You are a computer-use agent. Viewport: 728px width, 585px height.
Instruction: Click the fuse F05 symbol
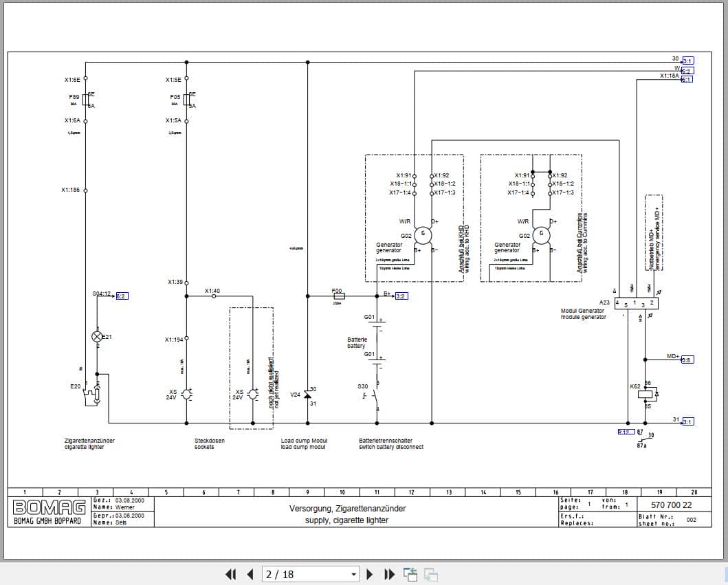(187, 100)
